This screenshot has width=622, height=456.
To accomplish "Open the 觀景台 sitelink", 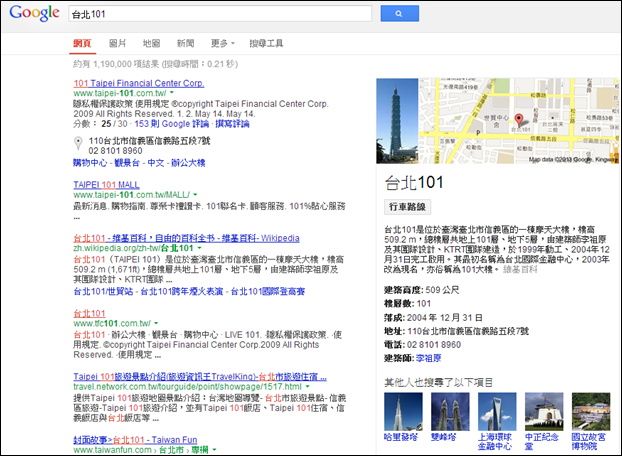I will pyautogui.click(x=127, y=163).
